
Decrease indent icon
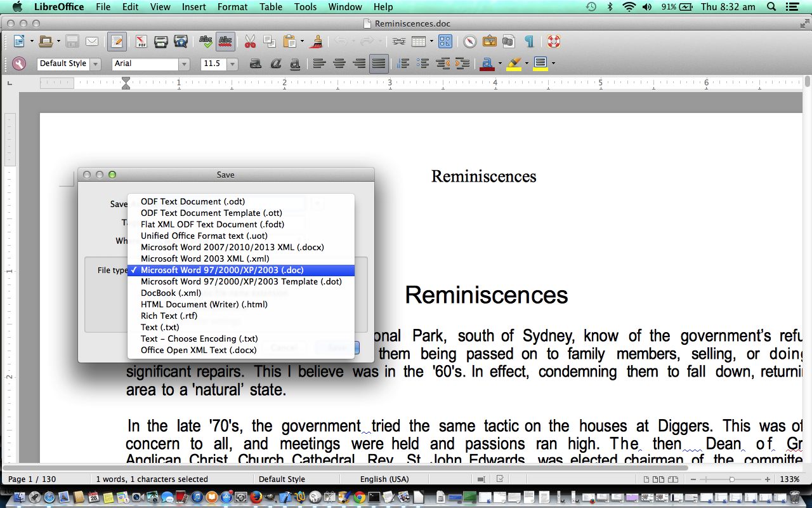[x=443, y=63]
